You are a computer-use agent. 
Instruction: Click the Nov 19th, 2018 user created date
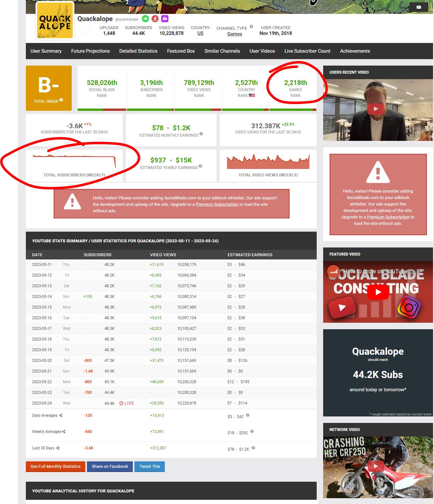[276, 33]
